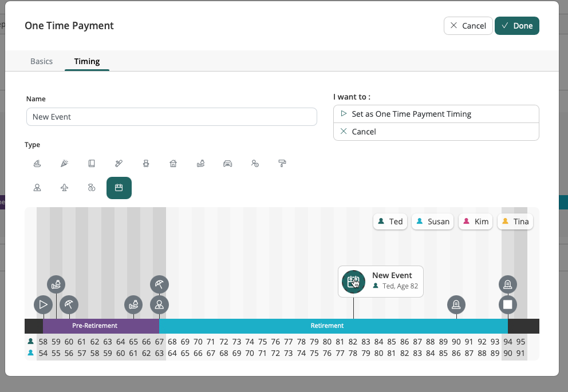Toggle Tina's timeline visibility
Image resolution: width=568 pixels, height=392 pixels.
(515, 221)
